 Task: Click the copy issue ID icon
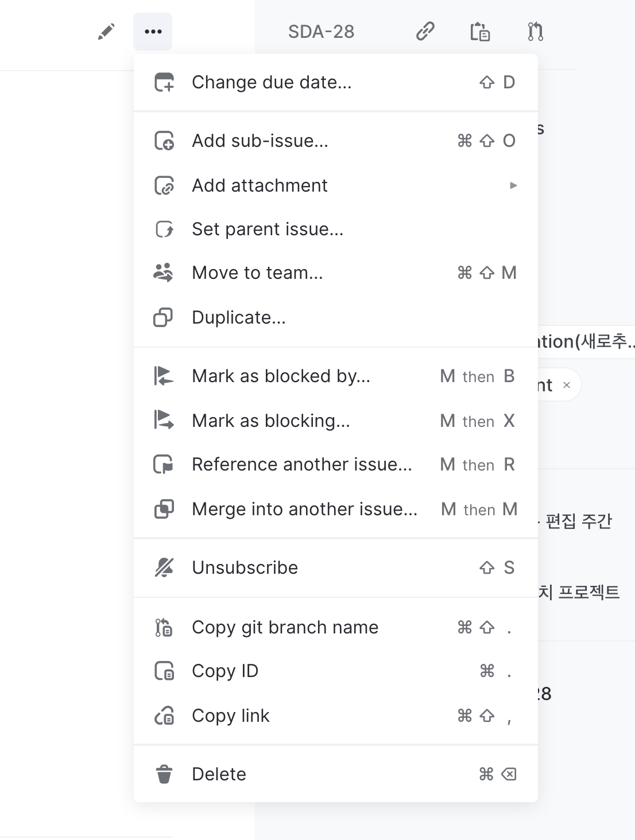click(x=480, y=32)
